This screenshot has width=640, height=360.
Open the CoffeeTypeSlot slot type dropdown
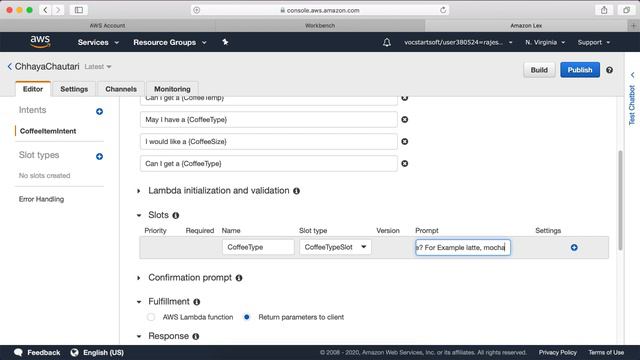(335, 247)
